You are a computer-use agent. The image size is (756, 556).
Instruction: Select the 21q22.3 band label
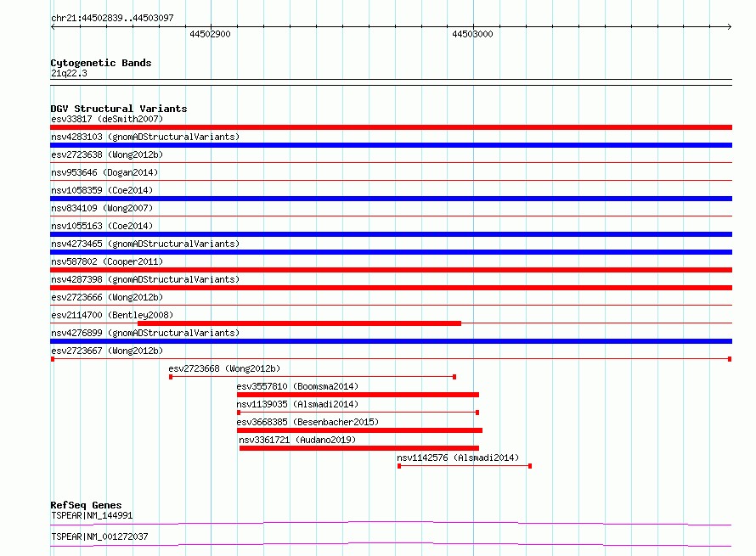pyautogui.click(x=69, y=73)
